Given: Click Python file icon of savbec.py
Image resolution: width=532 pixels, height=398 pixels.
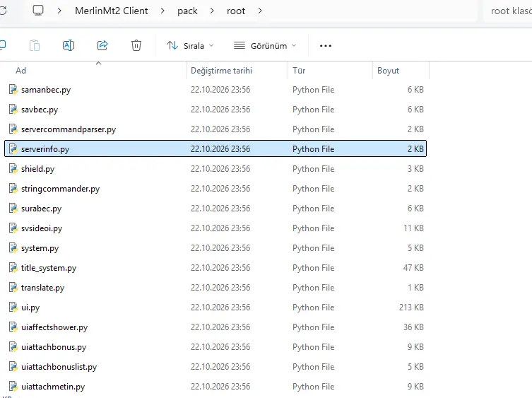Looking at the screenshot, I should coord(13,109).
